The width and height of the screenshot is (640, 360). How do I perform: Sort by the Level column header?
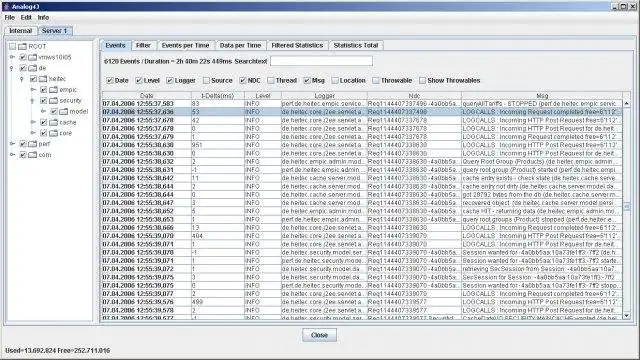[263, 96]
